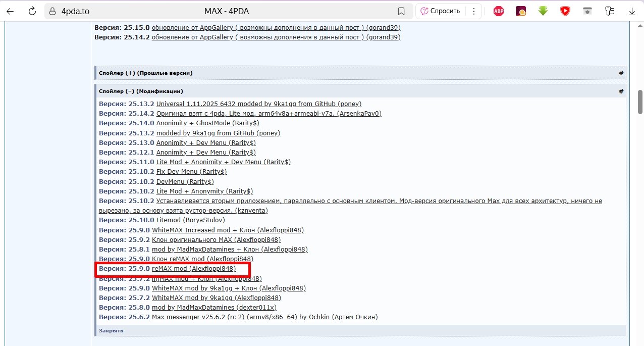
Task: Open mod by MadMaxDatamines + Клон link
Action: pyautogui.click(x=230, y=249)
